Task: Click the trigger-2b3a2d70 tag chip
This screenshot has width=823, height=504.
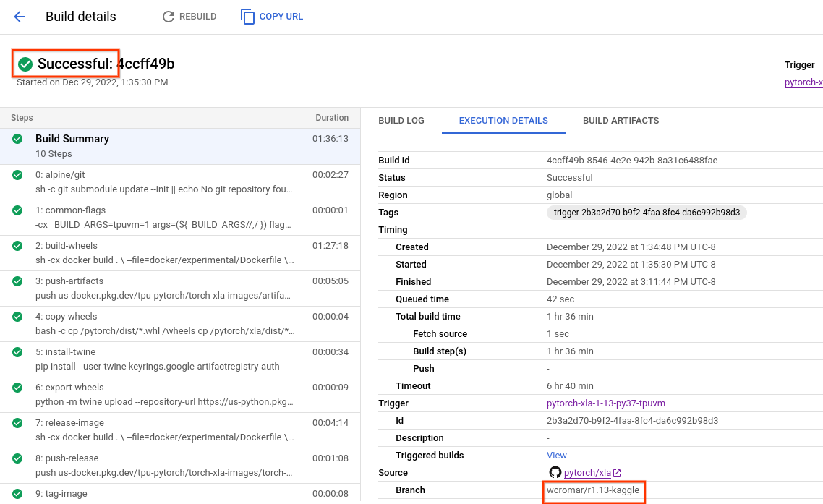Action: tap(647, 213)
